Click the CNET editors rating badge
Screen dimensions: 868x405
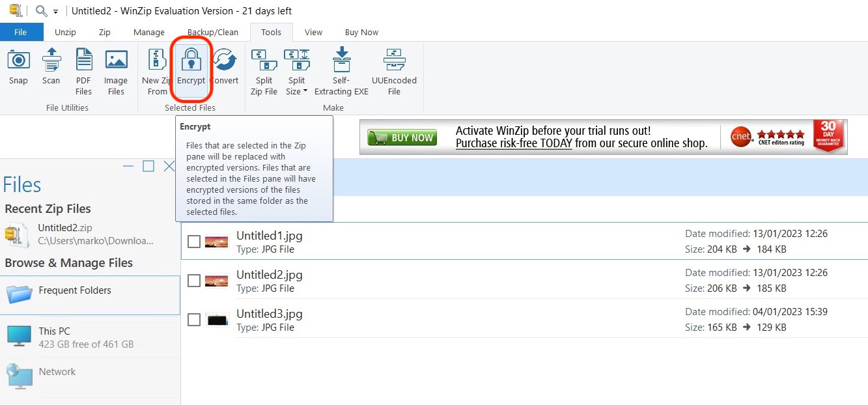click(768, 137)
